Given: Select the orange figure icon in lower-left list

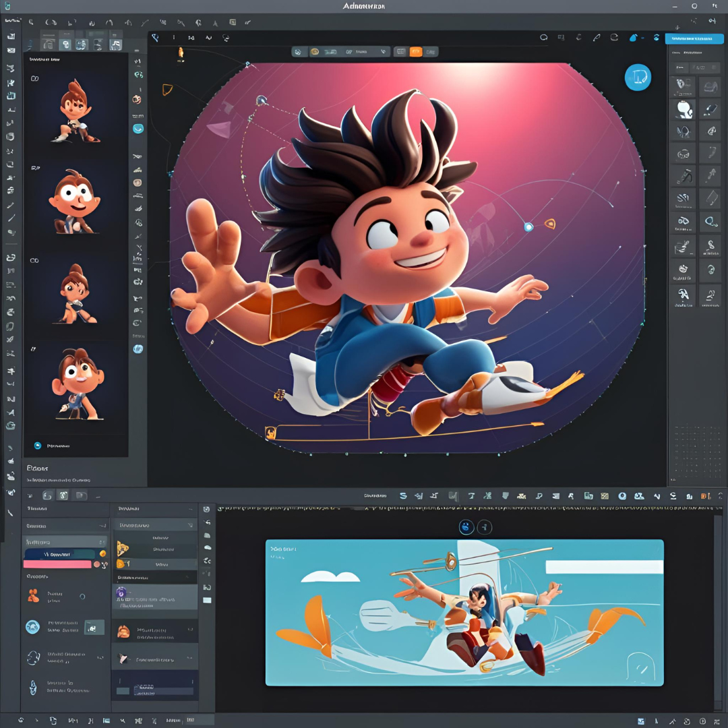Looking at the screenshot, I should click(33, 595).
